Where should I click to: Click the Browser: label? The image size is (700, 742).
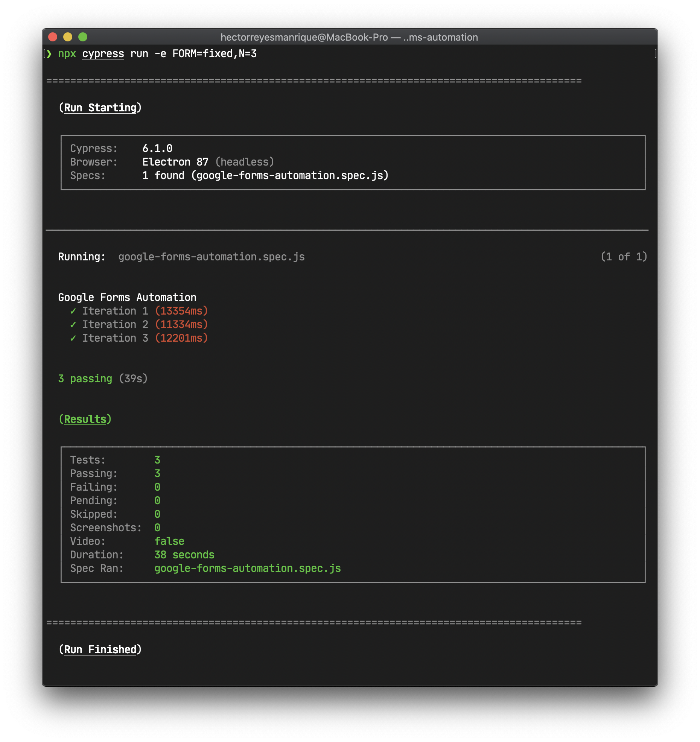click(x=94, y=162)
